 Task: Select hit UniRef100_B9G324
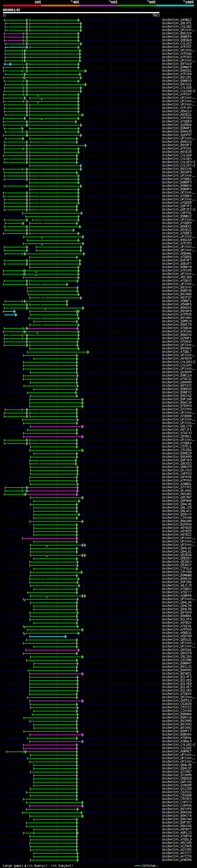[177, 33]
